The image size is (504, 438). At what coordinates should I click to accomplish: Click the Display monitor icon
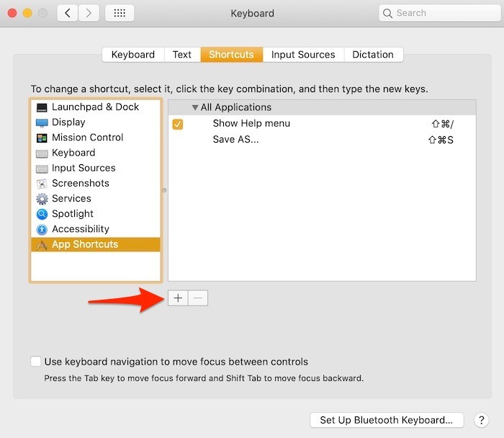click(x=42, y=123)
